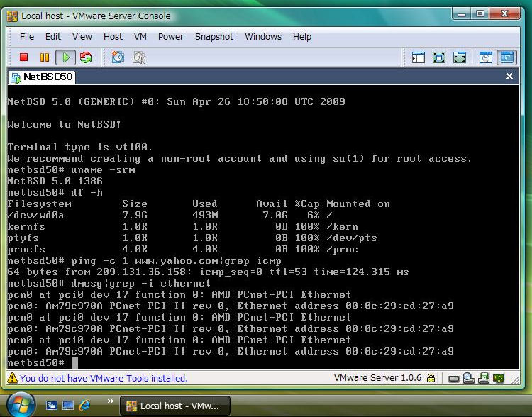Click the VMware Tools not installed warning
532x417 pixels.
(x=104, y=378)
